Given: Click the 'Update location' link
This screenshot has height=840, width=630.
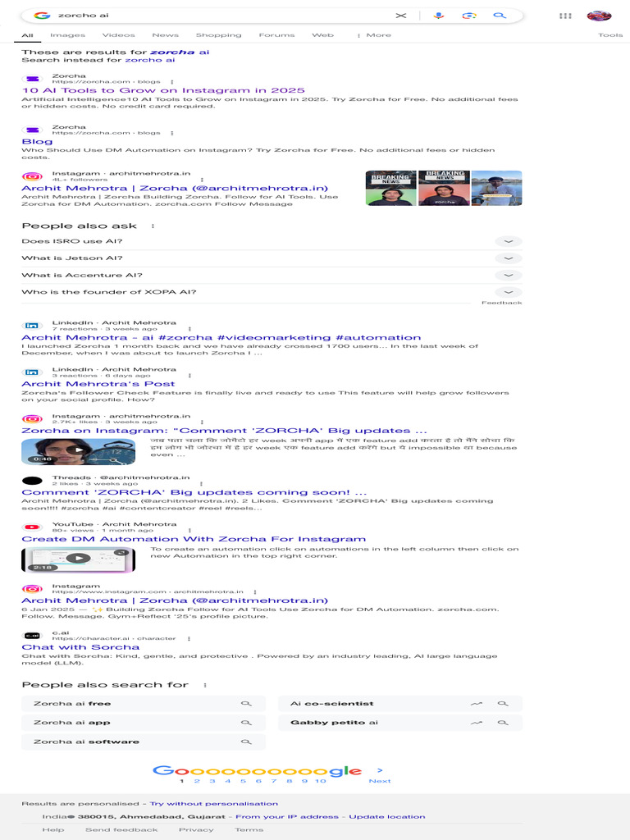Looking at the screenshot, I should point(387,817).
